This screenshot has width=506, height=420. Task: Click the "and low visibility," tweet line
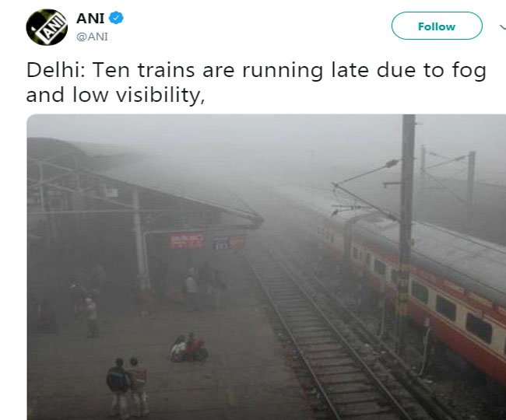pyautogui.click(x=115, y=95)
